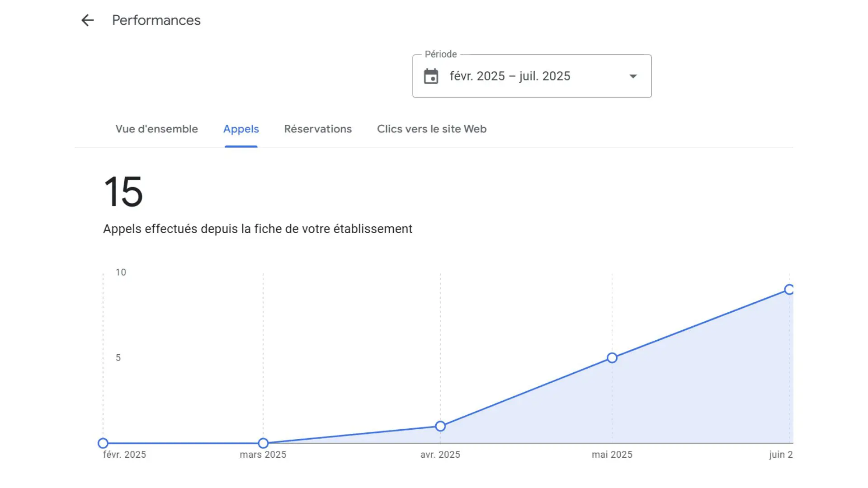Viewport: 868px width, 488px height.
Task: Click the Performances page title
Action: coord(156,20)
